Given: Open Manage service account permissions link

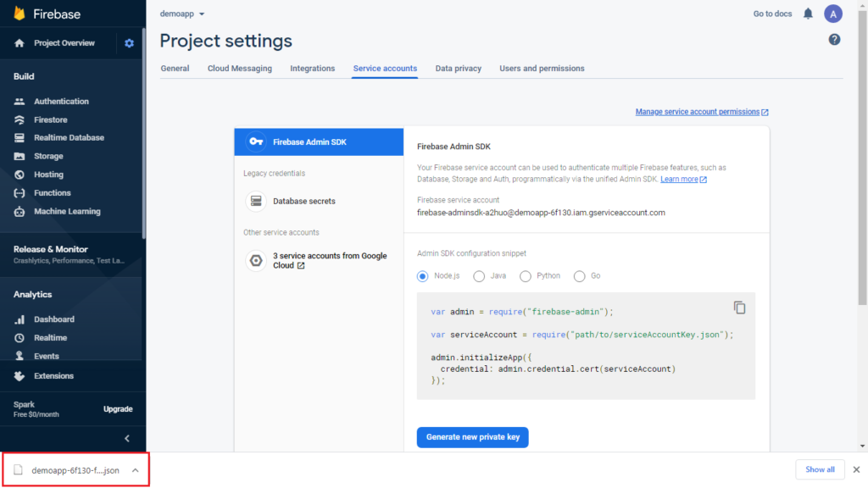Looking at the screenshot, I should point(701,112).
